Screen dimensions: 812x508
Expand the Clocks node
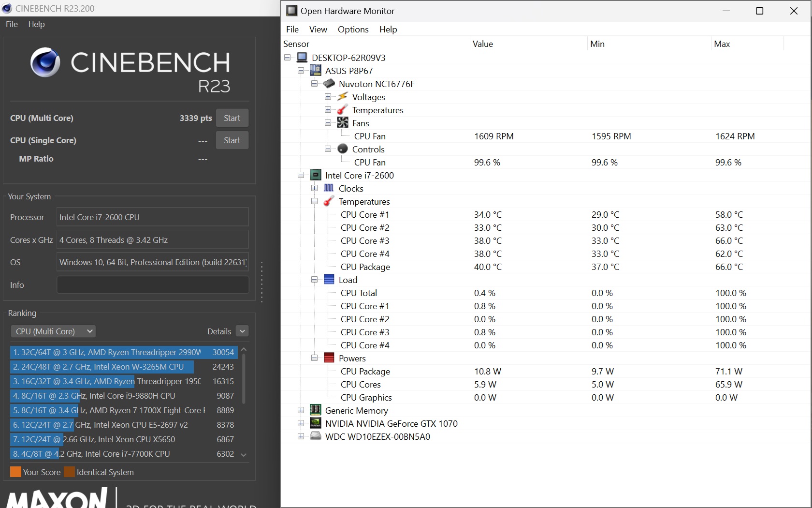click(x=315, y=188)
